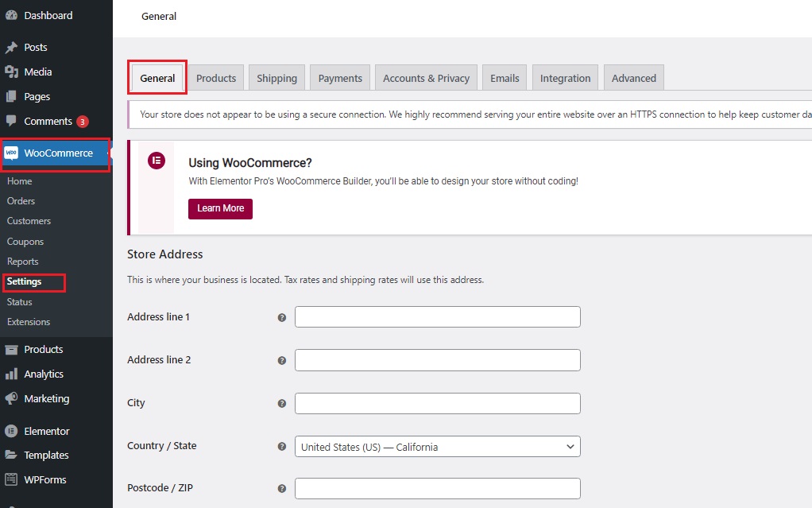View WooCommerce Reports
Viewport: 812px width, 508px height.
[23, 262]
